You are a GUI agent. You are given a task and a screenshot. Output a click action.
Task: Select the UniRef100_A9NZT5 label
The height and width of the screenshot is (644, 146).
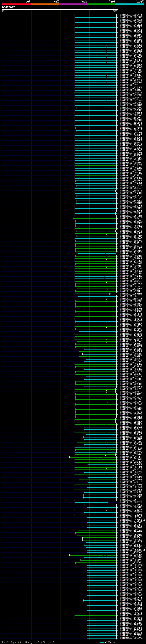pos(131,319)
